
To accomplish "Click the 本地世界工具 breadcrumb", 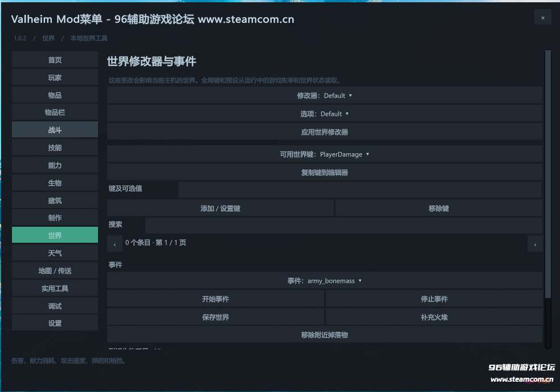I will pyautogui.click(x=89, y=38).
